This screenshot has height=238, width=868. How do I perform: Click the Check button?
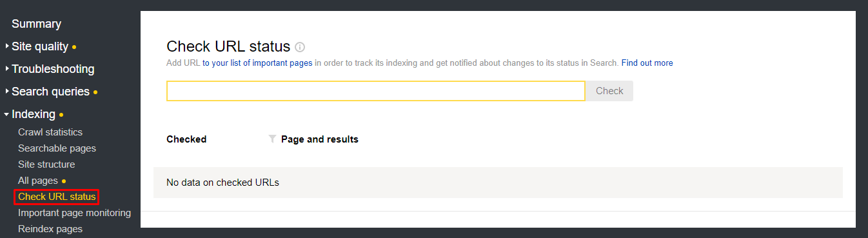pos(609,91)
